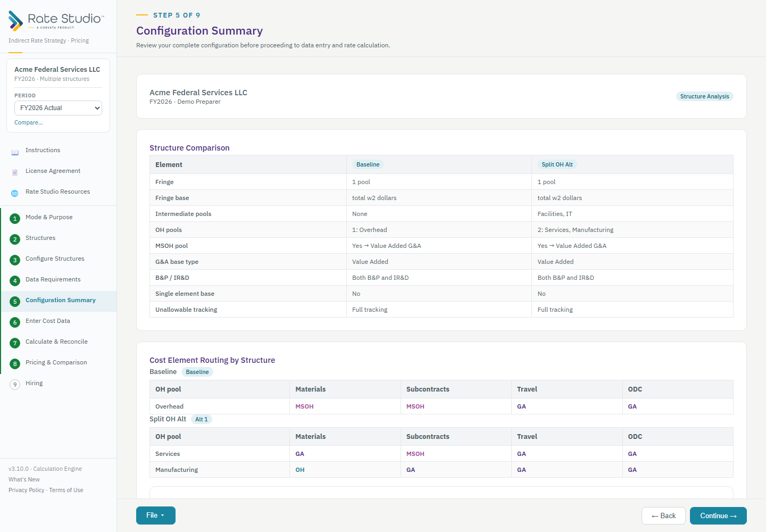Image resolution: width=766 pixels, height=532 pixels.
Task: Open the FY2026 Actual period dropdown
Action: [58, 108]
